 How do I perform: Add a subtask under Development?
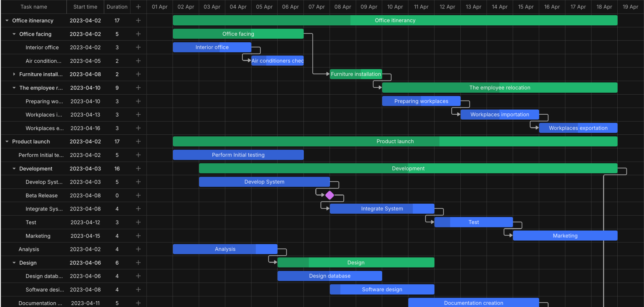pos(138,168)
